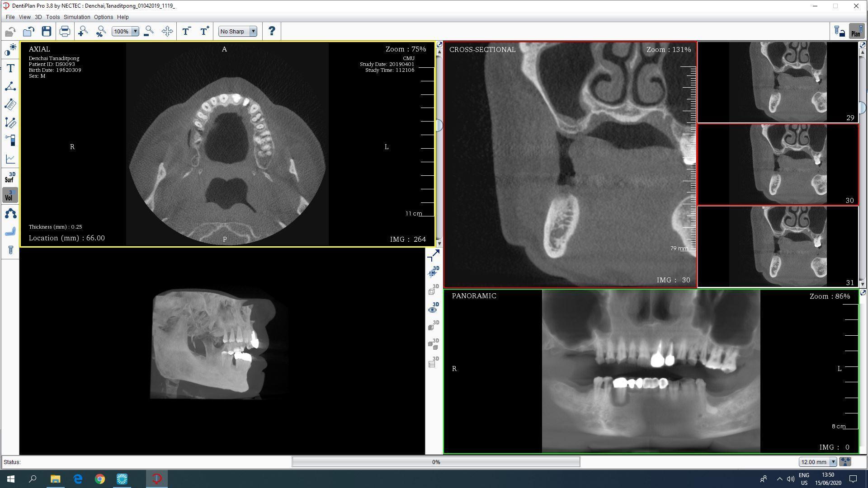Click the zoom in magnifier icon
The image size is (868, 488).
click(83, 31)
